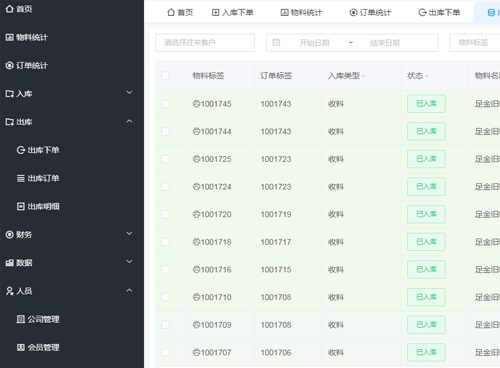Check the row checkbox for 1001716
The width and height of the screenshot is (500, 368).
[x=165, y=269]
